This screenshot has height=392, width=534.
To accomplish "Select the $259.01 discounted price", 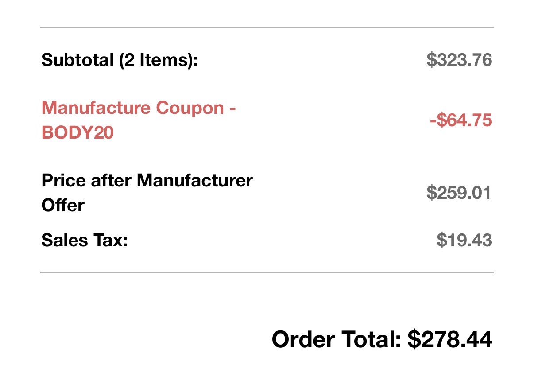I will 459,193.
